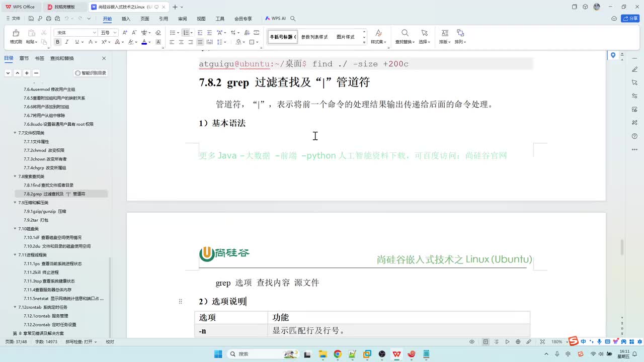This screenshot has height=362, width=644.
Task: Click the Save icon in quick access bar
Action: (x=31, y=19)
